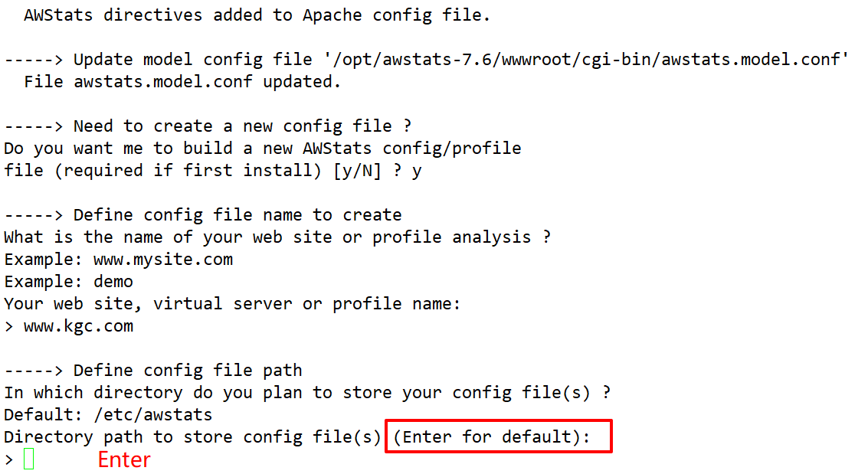Click the red-boxed "(Enter for default):" text
This screenshot has width=868, height=474.
pyautogui.click(x=498, y=436)
